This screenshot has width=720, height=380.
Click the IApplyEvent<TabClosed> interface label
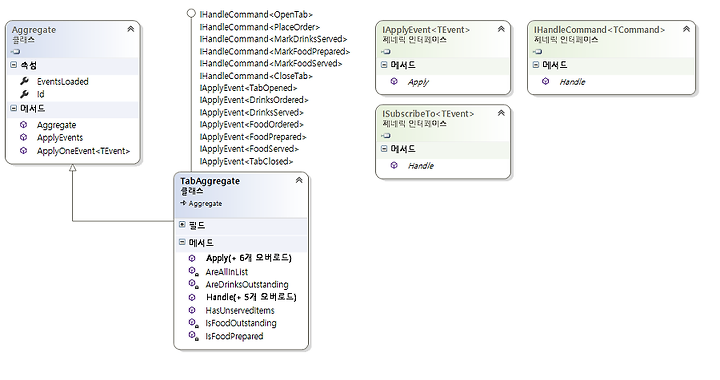[x=246, y=162]
